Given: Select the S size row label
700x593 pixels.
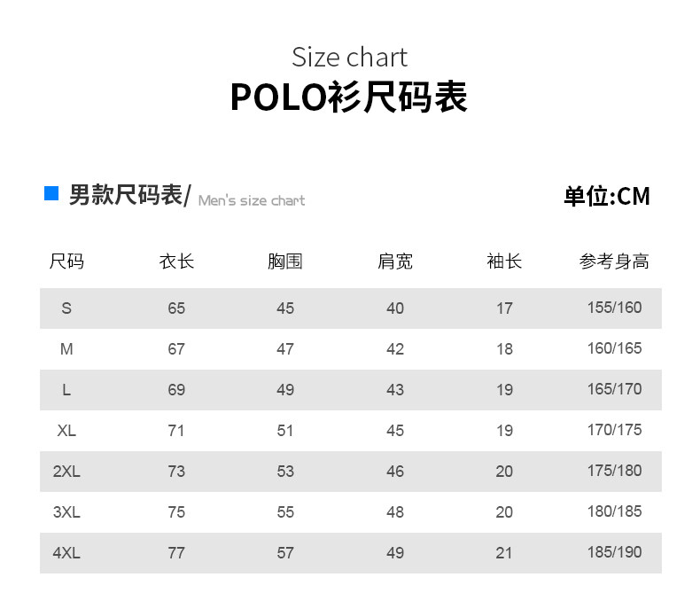Looking at the screenshot, I should coord(66,308).
